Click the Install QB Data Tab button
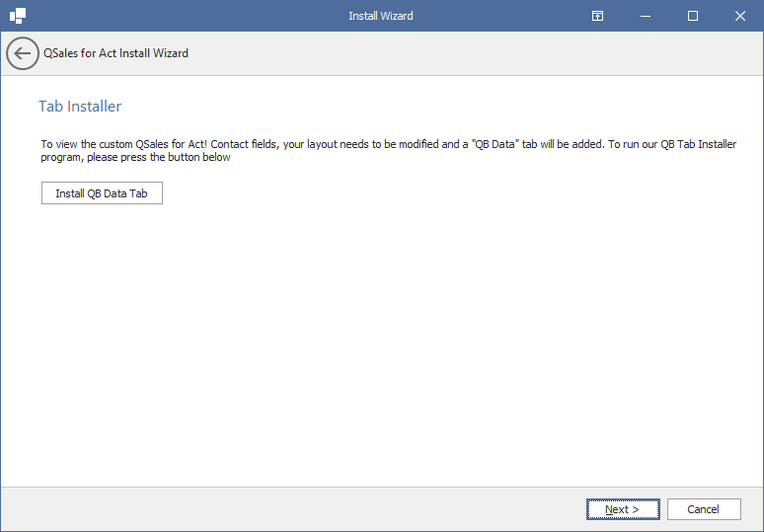Image resolution: width=764 pixels, height=532 pixels. coord(102,192)
